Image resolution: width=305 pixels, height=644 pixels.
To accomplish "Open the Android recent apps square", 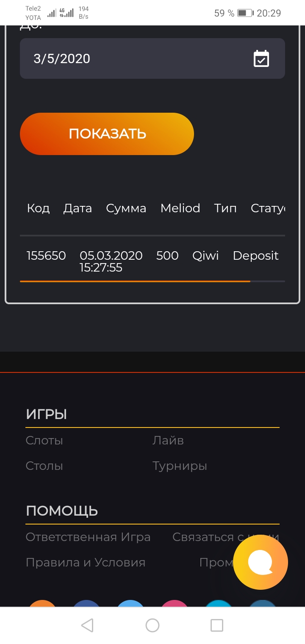I will [x=217, y=625].
